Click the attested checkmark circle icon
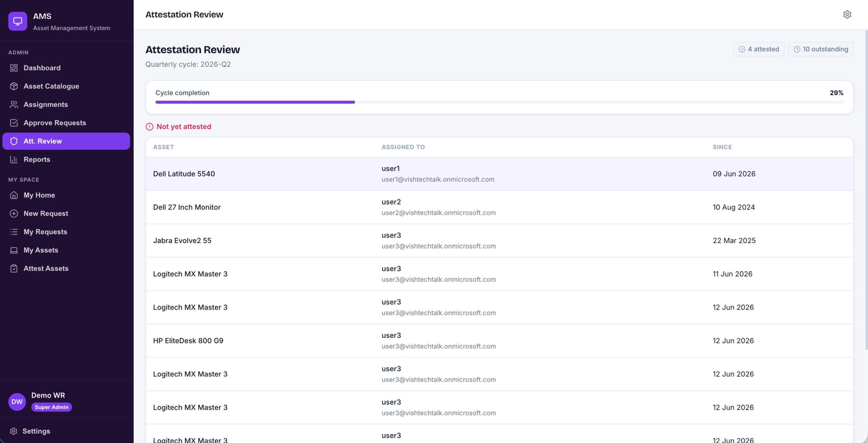The height and width of the screenshot is (443, 868). click(x=742, y=49)
